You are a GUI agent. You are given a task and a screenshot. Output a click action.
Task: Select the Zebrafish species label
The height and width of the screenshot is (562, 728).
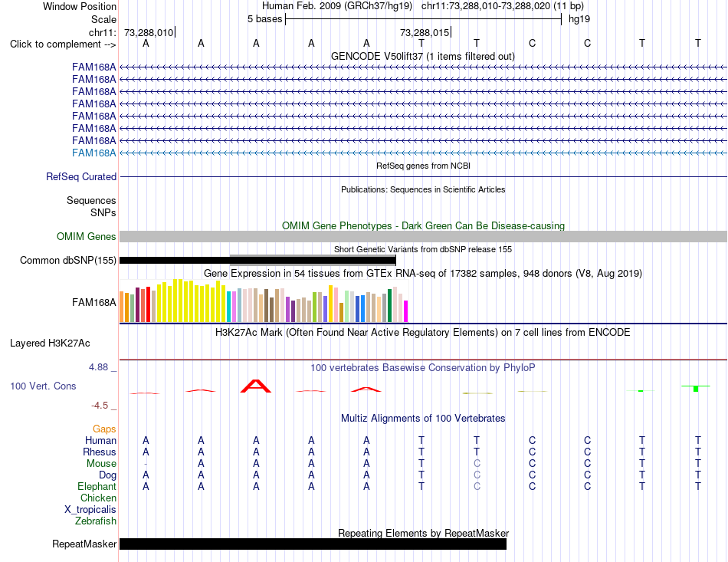(96, 521)
